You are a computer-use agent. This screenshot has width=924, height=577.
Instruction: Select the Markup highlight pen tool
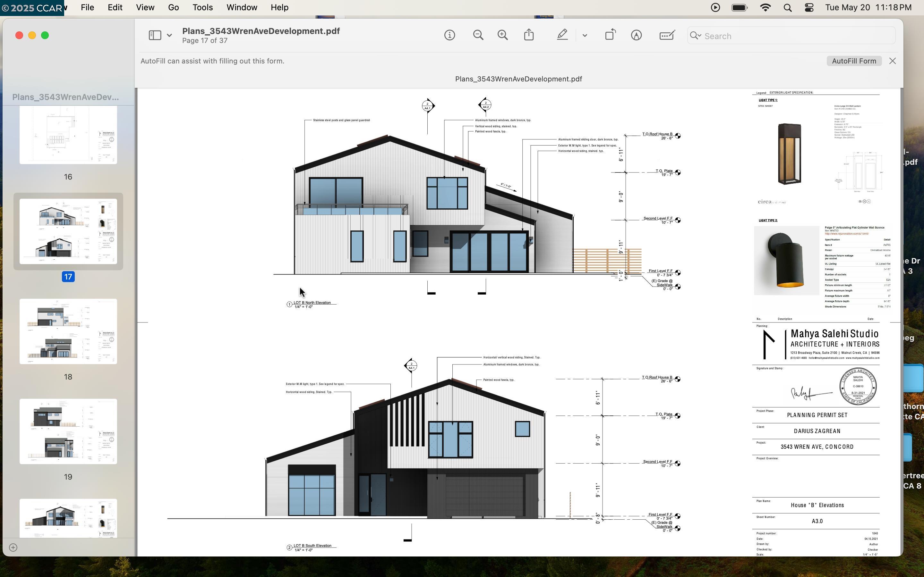click(562, 35)
